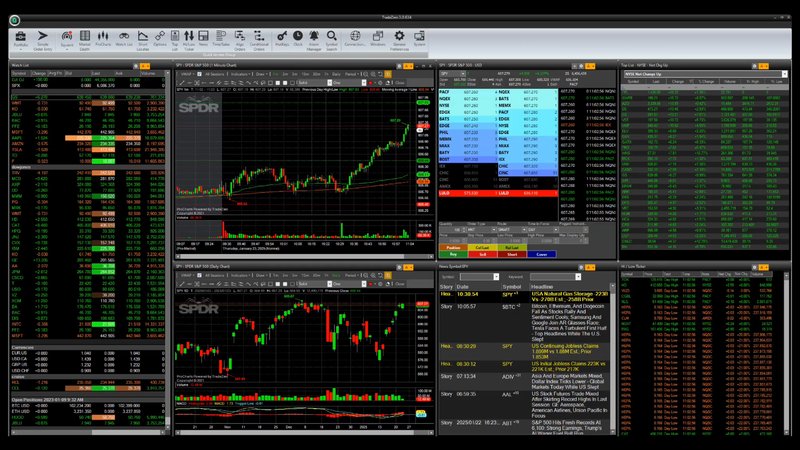Open the Alarm Manager

tap(314, 40)
